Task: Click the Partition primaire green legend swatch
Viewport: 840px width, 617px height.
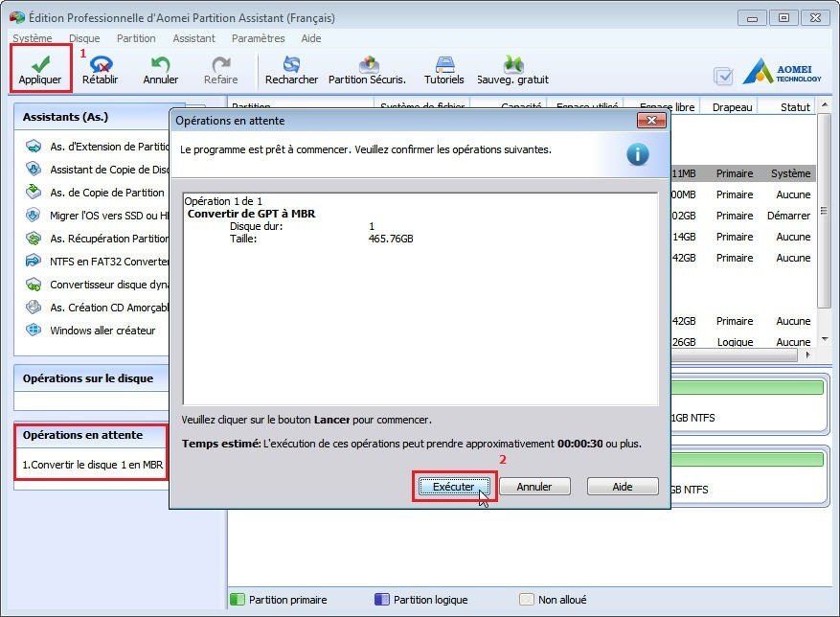Action: pos(238,600)
